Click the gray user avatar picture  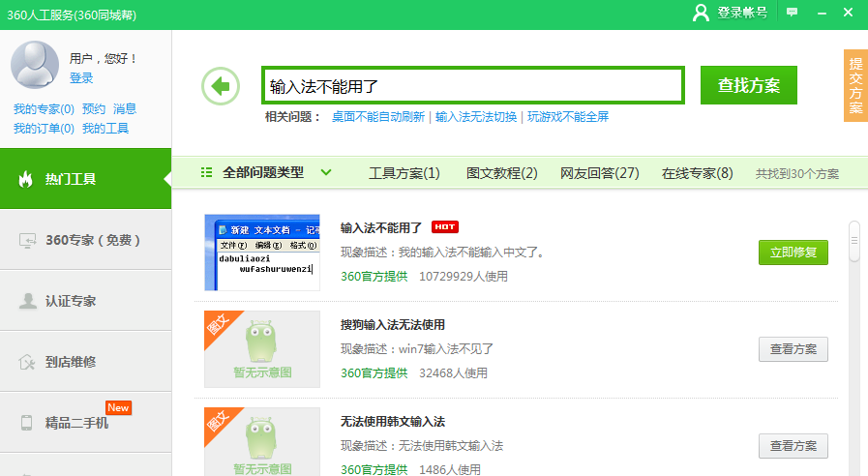pos(35,65)
